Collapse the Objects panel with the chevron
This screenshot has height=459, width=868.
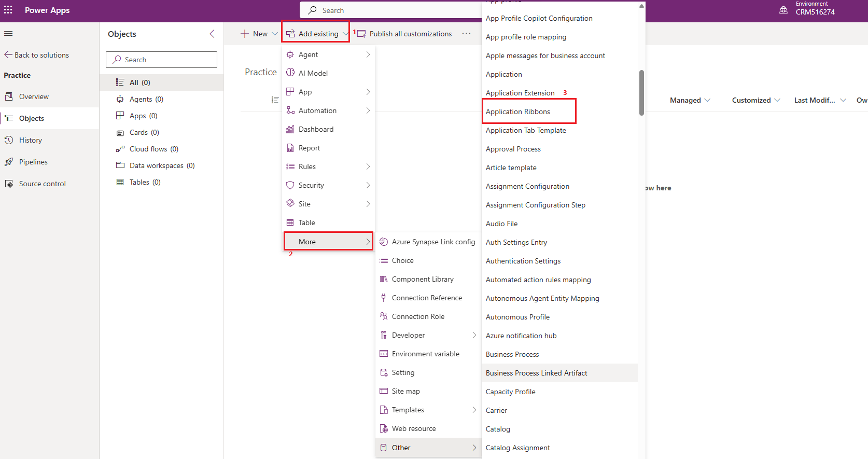pyautogui.click(x=212, y=34)
